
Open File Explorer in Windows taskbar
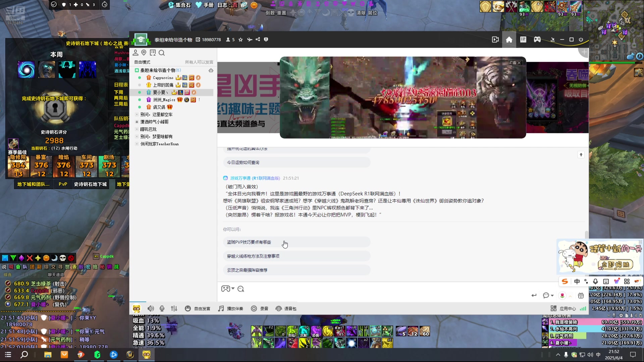tap(48, 355)
